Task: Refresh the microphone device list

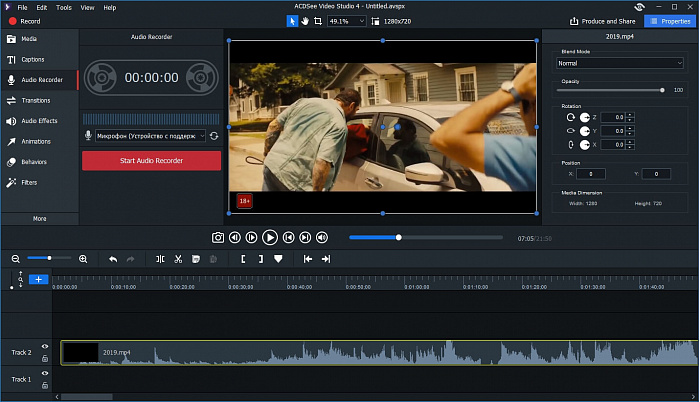Action: click(214, 136)
